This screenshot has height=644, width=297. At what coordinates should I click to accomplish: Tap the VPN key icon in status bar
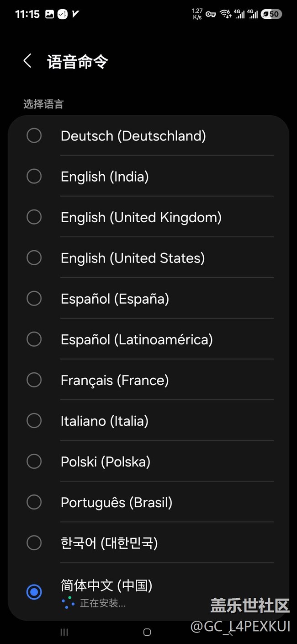click(x=211, y=14)
